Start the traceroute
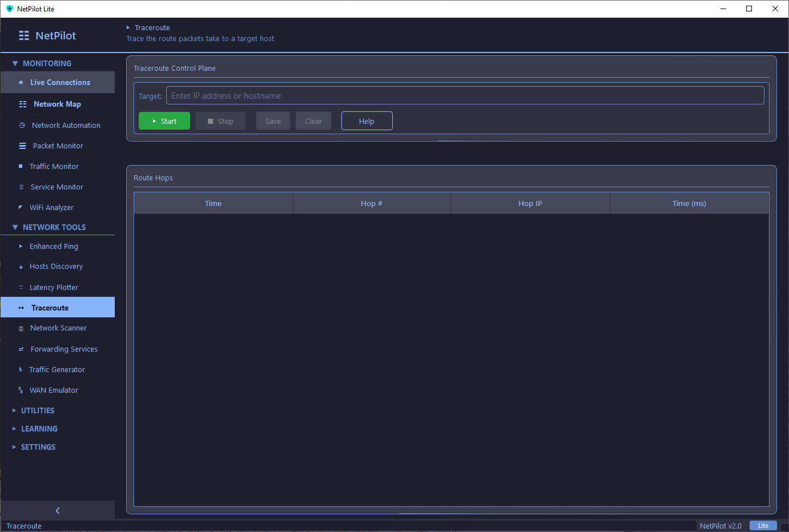 point(164,120)
